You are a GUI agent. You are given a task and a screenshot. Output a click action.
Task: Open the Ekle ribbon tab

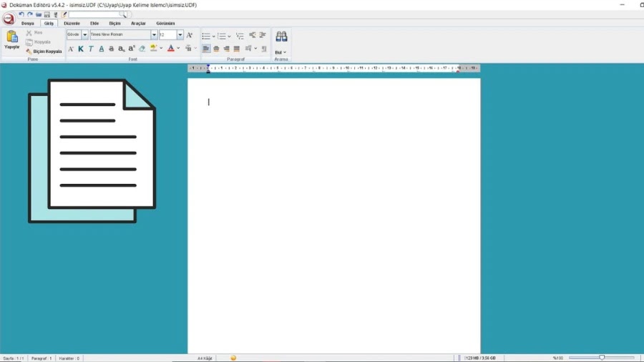pos(94,24)
